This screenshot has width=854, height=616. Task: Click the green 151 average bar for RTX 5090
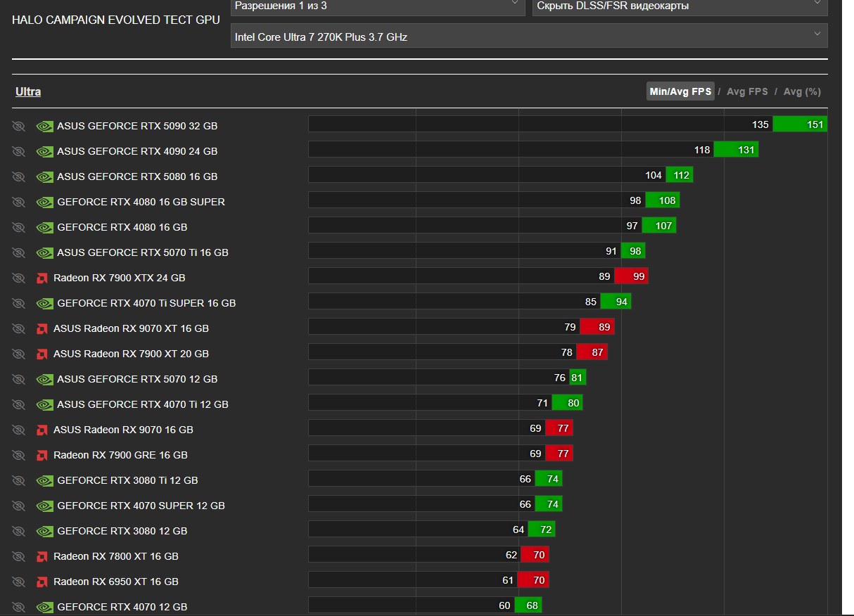pyautogui.click(x=800, y=124)
